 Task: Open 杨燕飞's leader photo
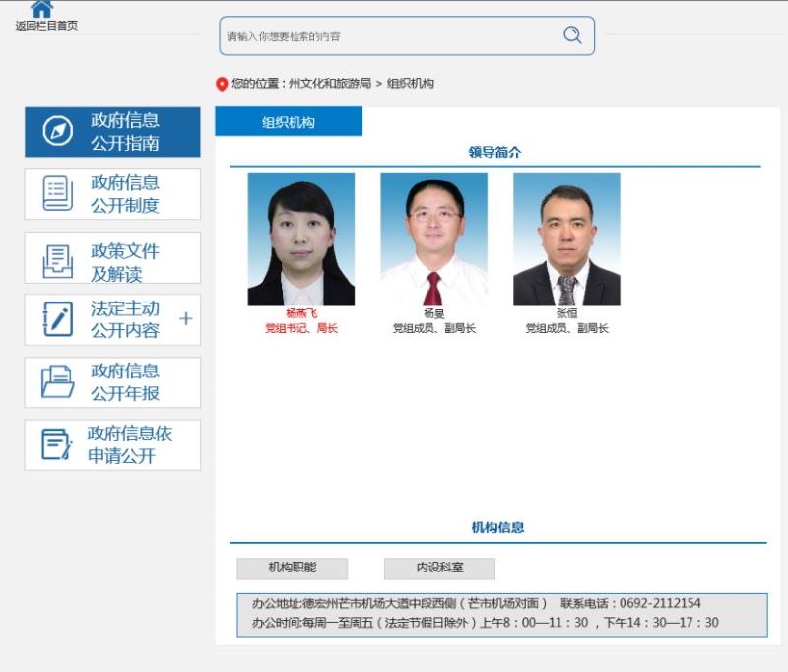coord(300,239)
